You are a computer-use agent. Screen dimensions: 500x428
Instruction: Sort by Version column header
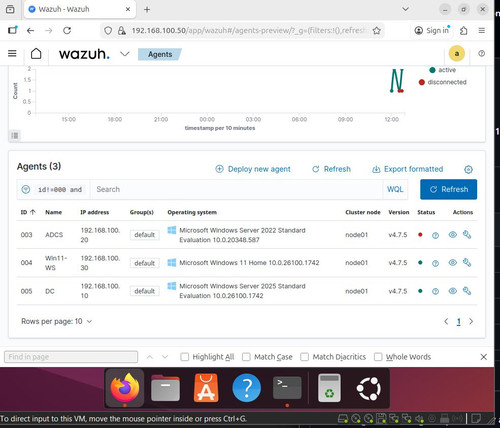399,212
